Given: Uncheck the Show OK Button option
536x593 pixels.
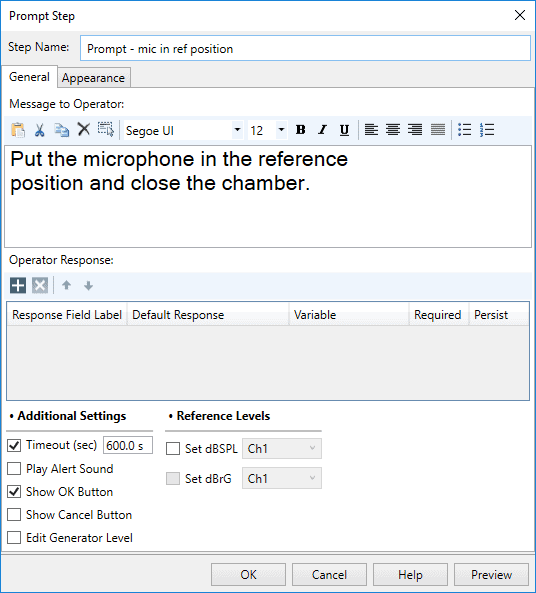Looking at the screenshot, I should pos(14,492).
